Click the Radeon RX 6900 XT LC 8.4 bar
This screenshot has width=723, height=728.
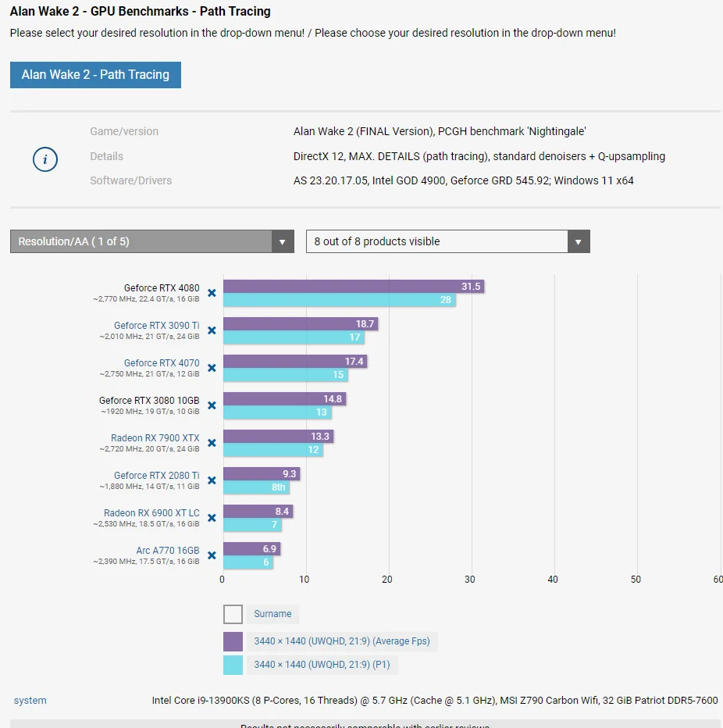(258, 511)
